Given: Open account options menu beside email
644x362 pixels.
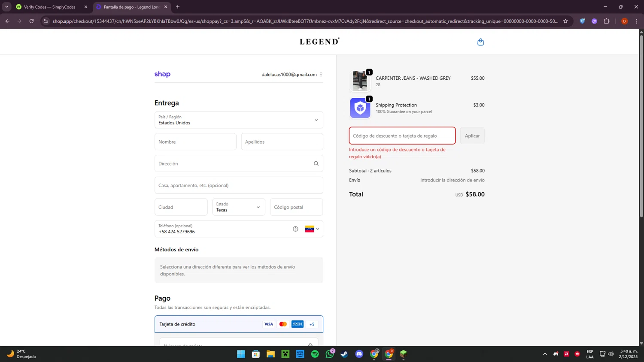Looking at the screenshot, I should tap(321, 75).
